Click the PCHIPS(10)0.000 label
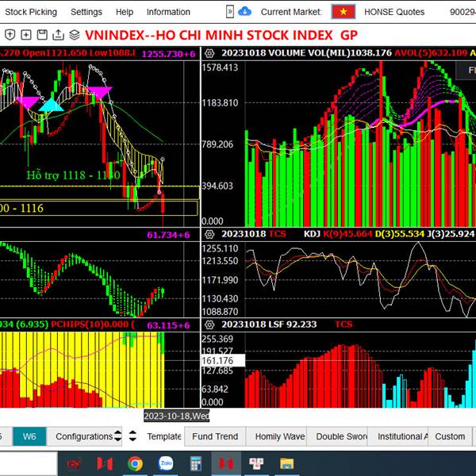This screenshot has height=476, width=476. [x=93, y=324]
